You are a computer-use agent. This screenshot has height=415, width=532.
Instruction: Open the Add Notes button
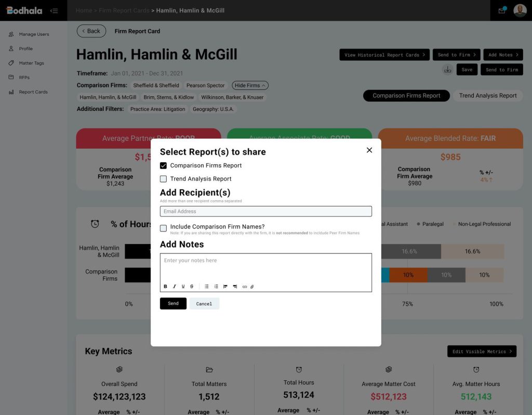pos(503,55)
